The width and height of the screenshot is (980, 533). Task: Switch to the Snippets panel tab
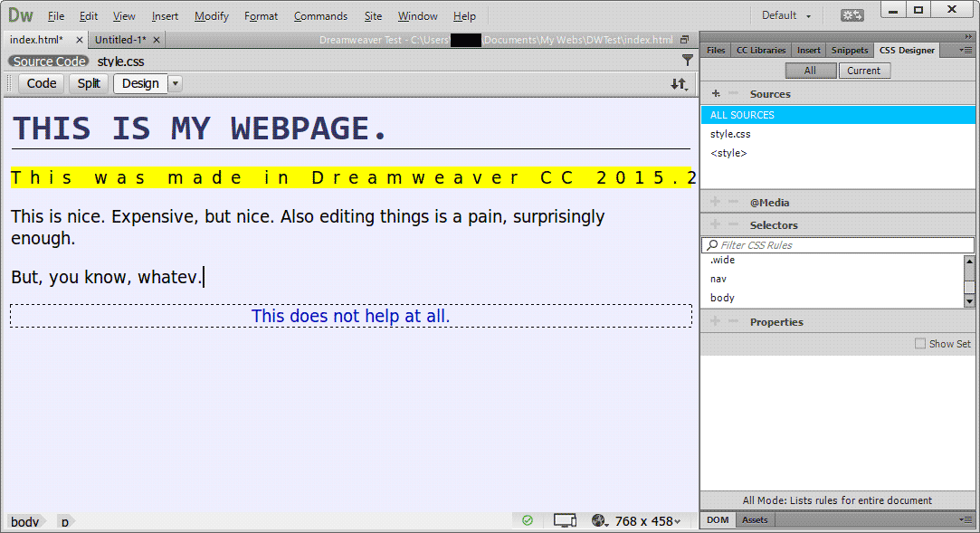(x=850, y=50)
